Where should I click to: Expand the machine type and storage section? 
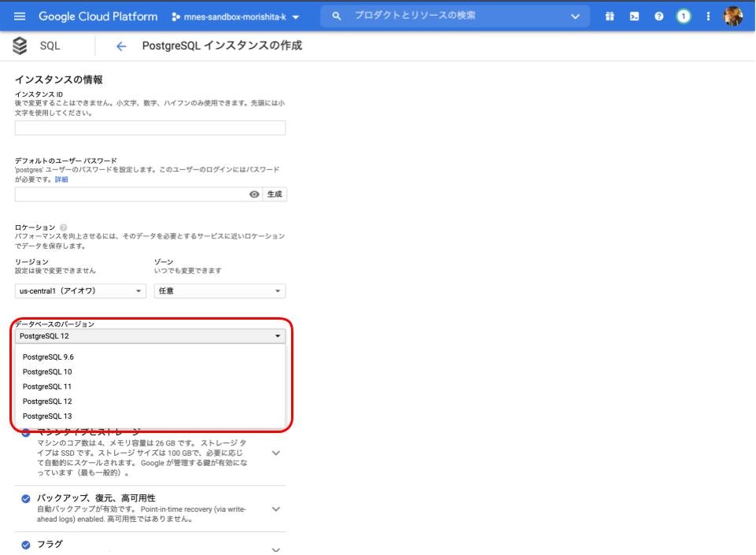click(x=276, y=453)
